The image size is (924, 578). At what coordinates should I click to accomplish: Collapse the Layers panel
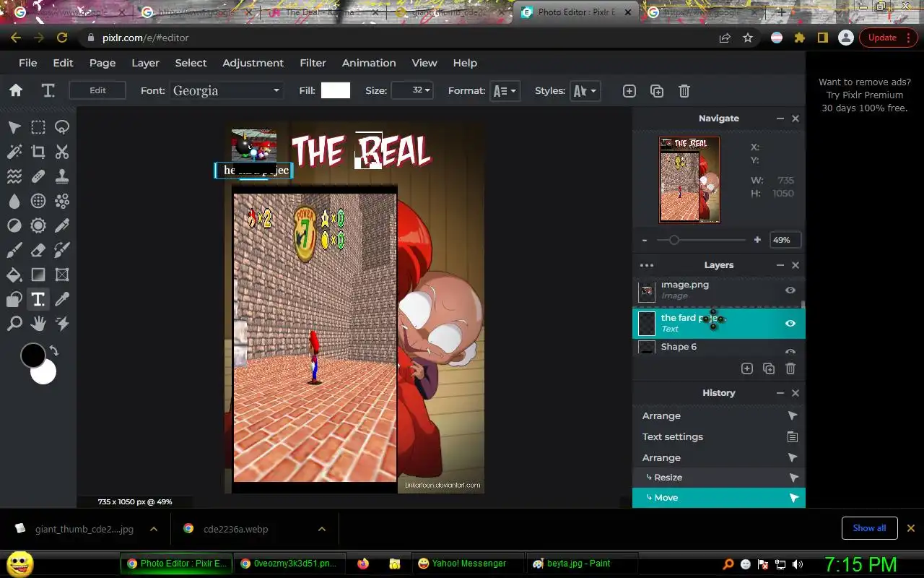[780, 265]
